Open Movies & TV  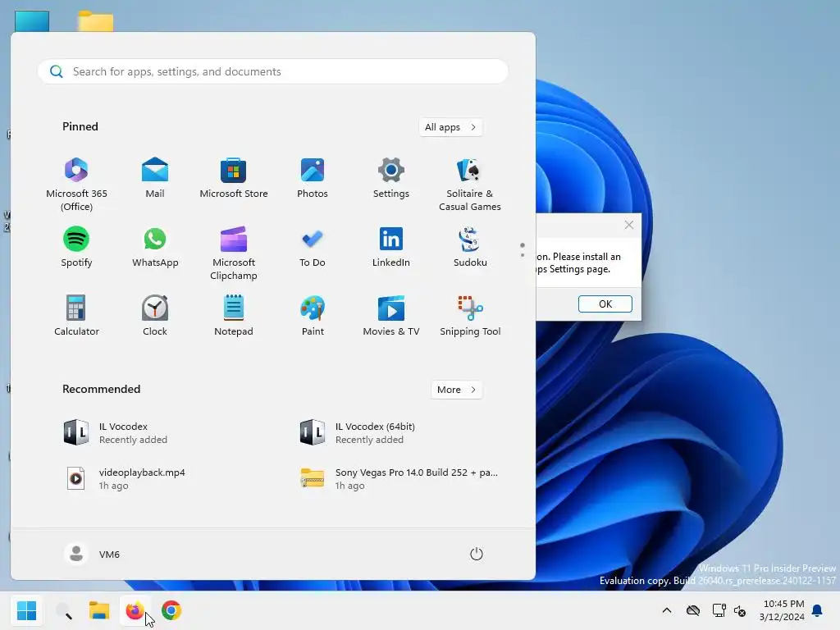click(x=391, y=316)
